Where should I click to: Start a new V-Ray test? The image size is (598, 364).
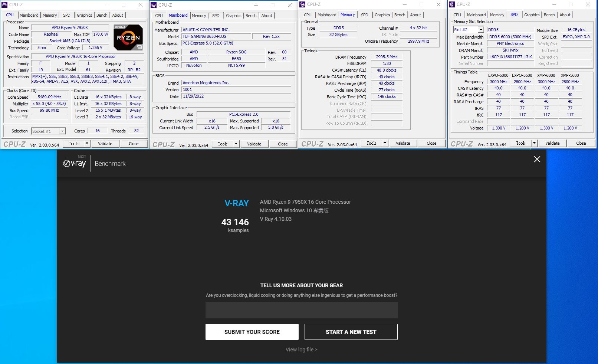(x=351, y=332)
